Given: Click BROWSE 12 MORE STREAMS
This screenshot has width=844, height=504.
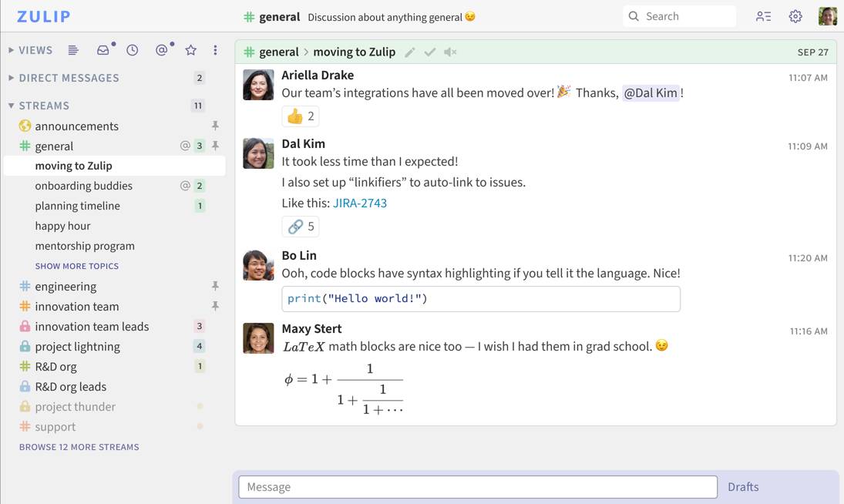Looking at the screenshot, I should coord(79,446).
